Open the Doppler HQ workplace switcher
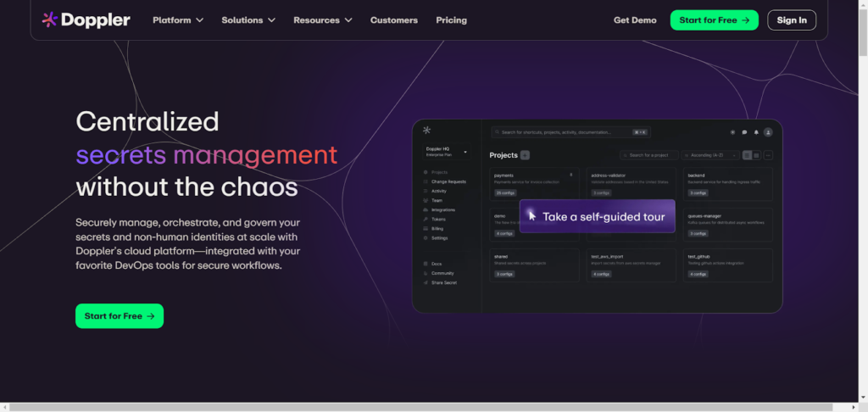 [447, 151]
